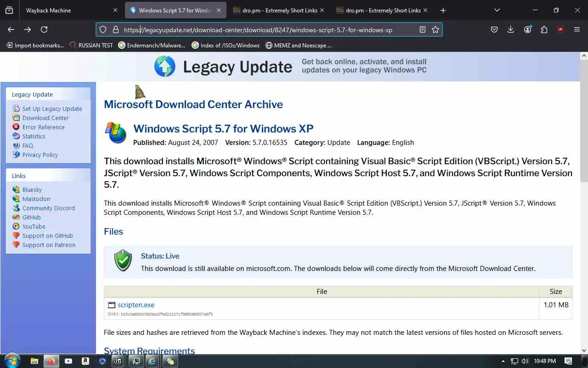588x368 pixels.
Task: Click the scrollbar down arrow
Action: pos(584,350)
